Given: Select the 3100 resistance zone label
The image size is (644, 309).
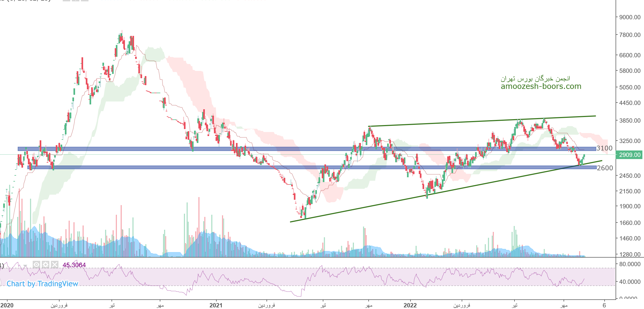Looking at the screenshot, I should pyautogui.click(x=604, y=148).
